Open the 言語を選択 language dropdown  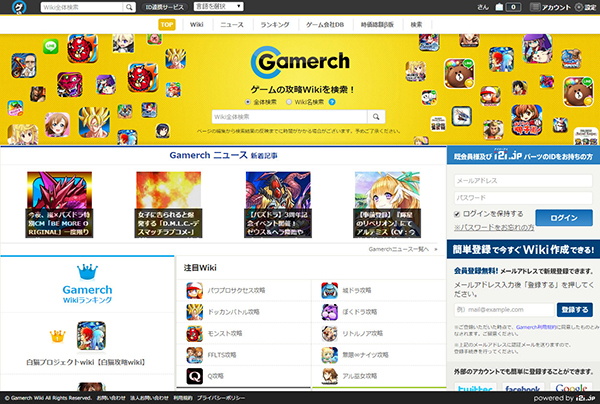(x=218, y=7)
